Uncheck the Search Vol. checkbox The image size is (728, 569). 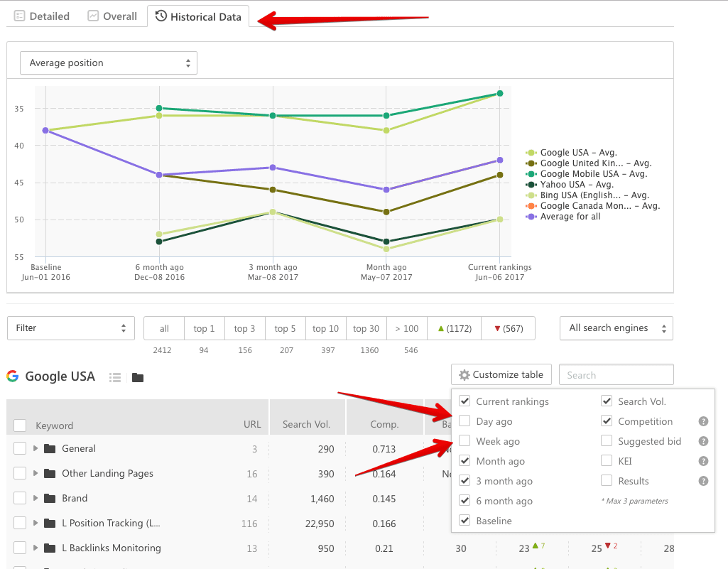pos(607,401)
